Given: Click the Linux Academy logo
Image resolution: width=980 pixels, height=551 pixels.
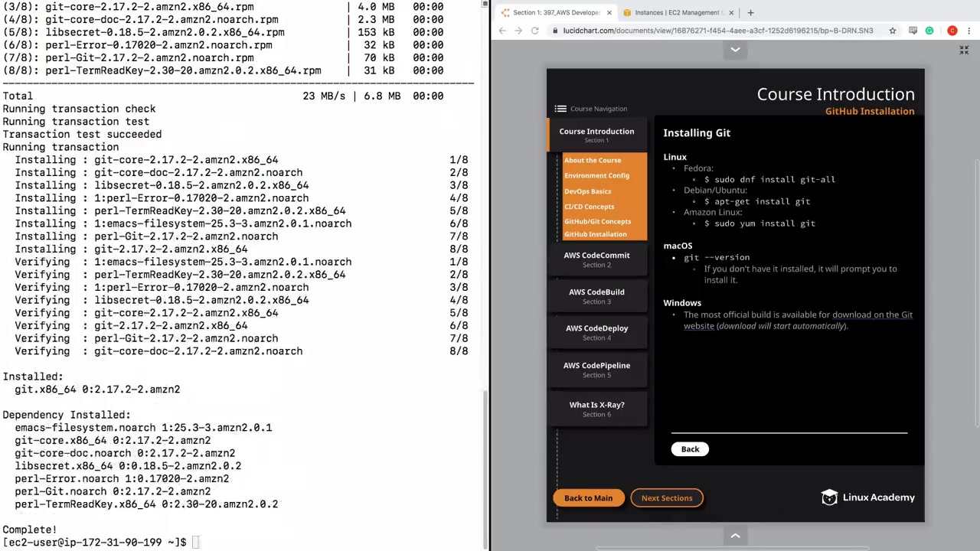Looking at the screenshot, I should [x=867, y=497].
